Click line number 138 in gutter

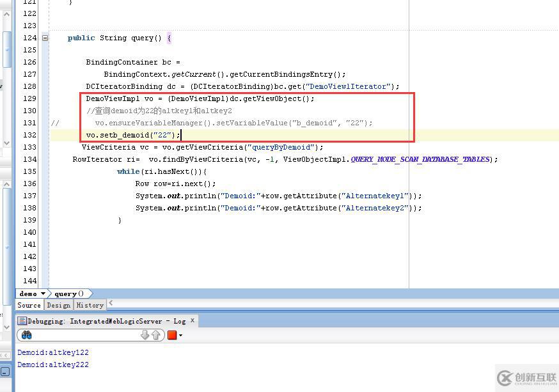pos(29,208)
